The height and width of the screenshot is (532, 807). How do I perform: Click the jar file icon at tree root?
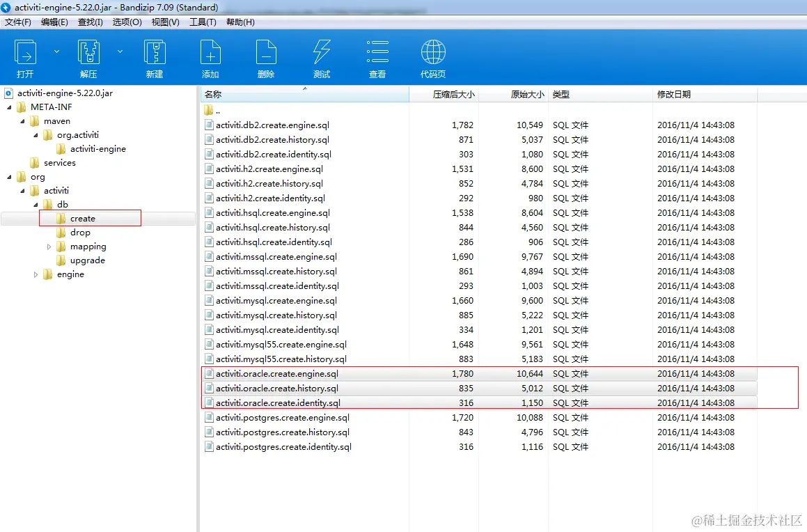coord(9,93)
